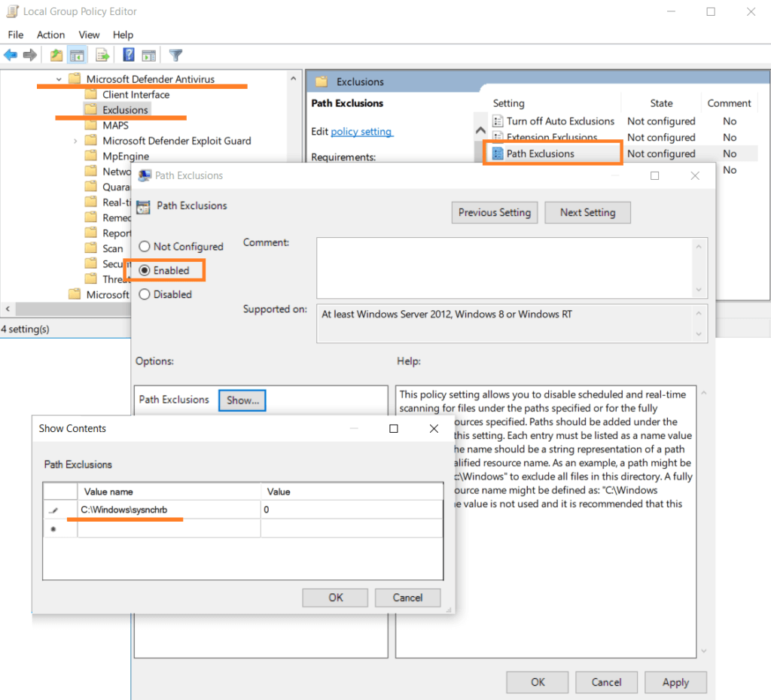Open Help via the blue question-mark icon
Screen dimensions: 771x700
128,54
